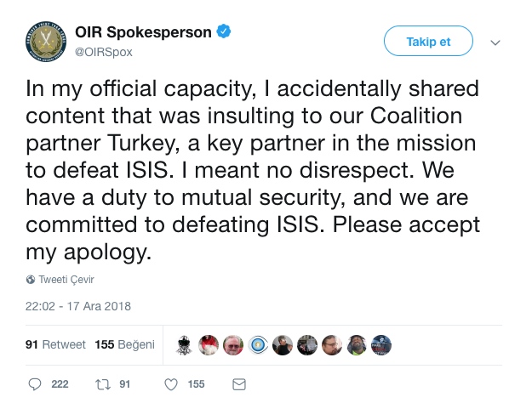Click the reply speech bubble icon
This screenshot has width=532, height=403.
[x=36, y=384]
